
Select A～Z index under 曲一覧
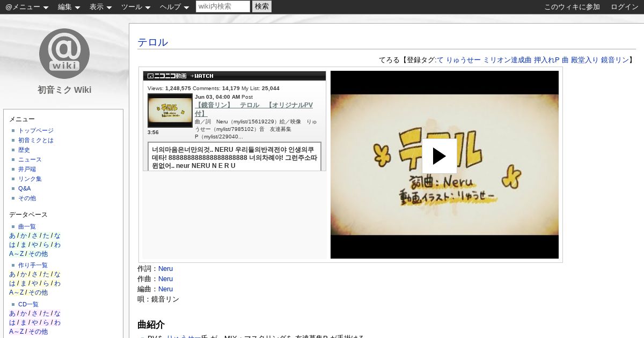16,254
